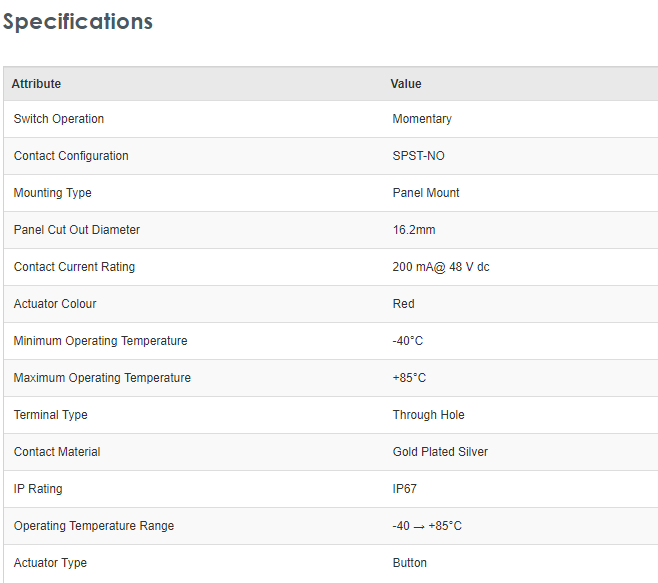Click the Attribute column header
658x583 pixels.
coord(36,84)
